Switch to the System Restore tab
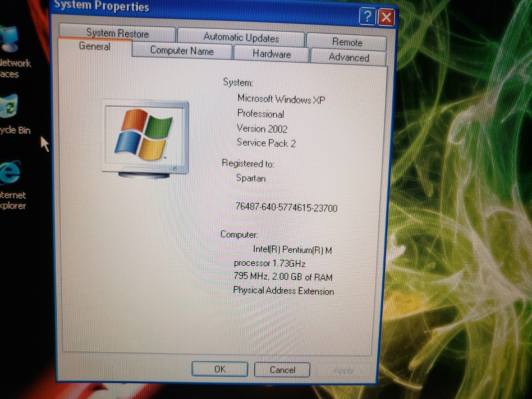Screen dimensions: 532x399 (x=117, y=33)
